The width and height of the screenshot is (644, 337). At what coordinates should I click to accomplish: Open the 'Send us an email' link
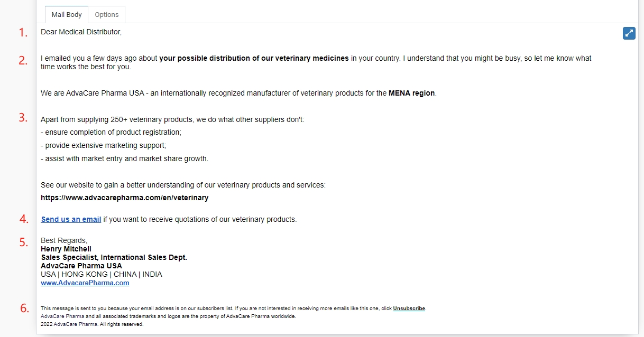pos(71,219)
